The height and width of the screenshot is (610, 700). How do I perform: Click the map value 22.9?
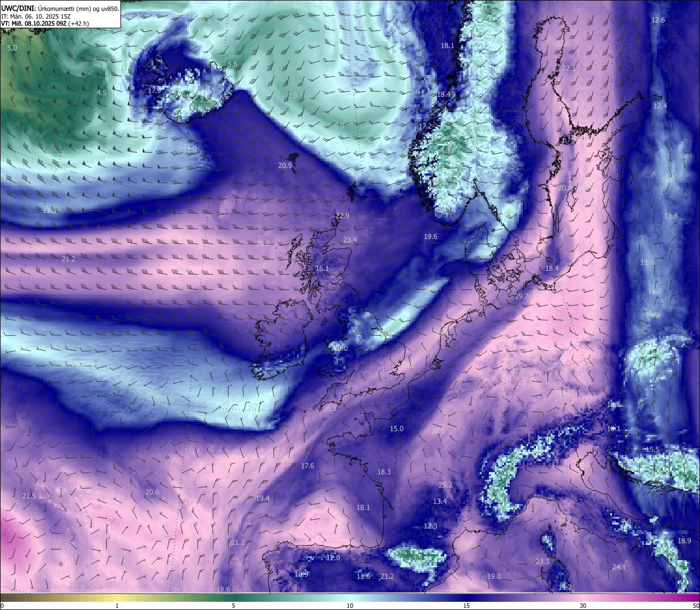tap(342, 216)
